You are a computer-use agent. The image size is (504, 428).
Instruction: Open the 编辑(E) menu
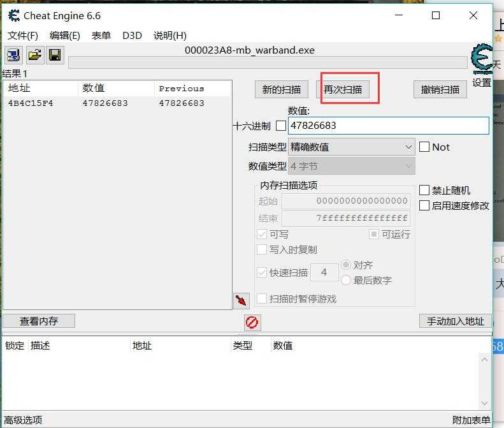65,35
